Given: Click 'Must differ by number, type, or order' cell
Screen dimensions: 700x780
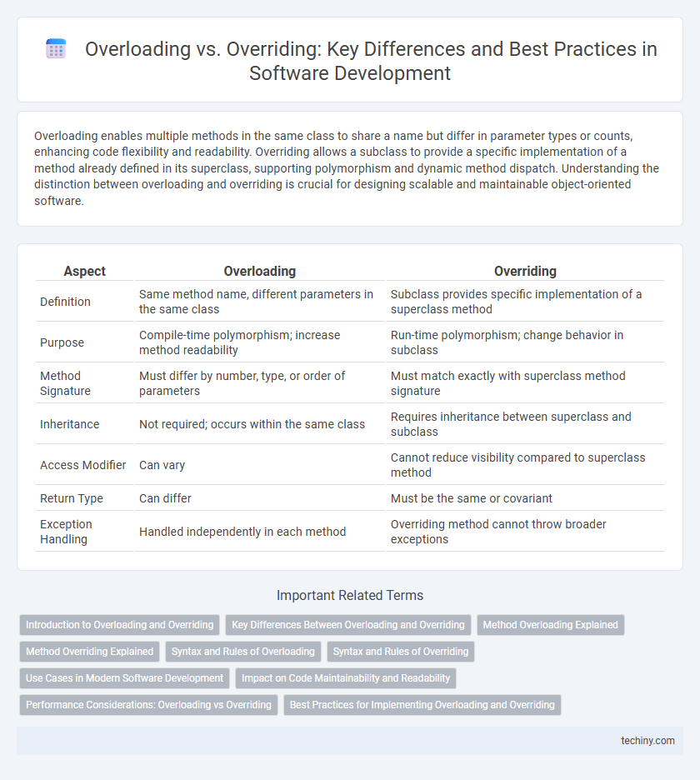Looking at the screenshot, I should coord(260,383).
